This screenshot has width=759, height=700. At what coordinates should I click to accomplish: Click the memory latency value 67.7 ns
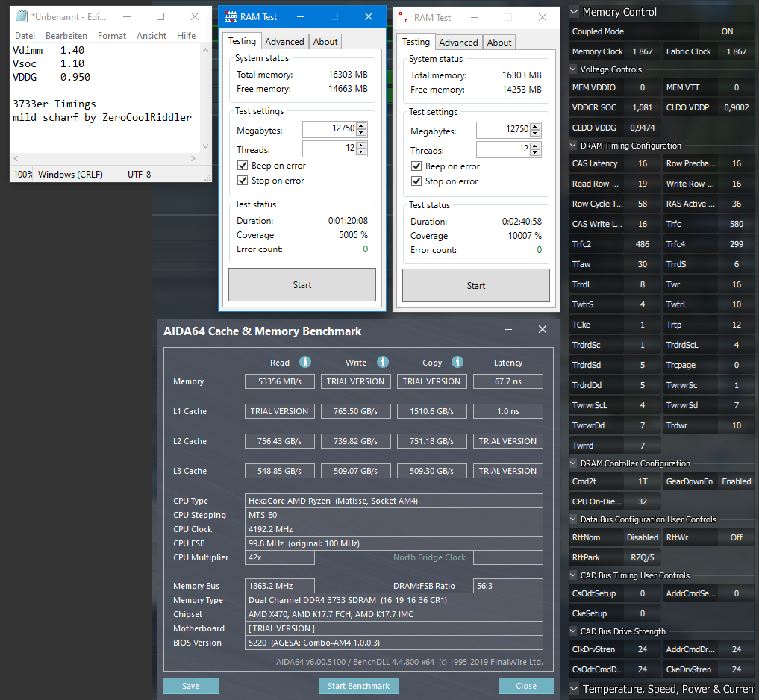tap(508, 381)
